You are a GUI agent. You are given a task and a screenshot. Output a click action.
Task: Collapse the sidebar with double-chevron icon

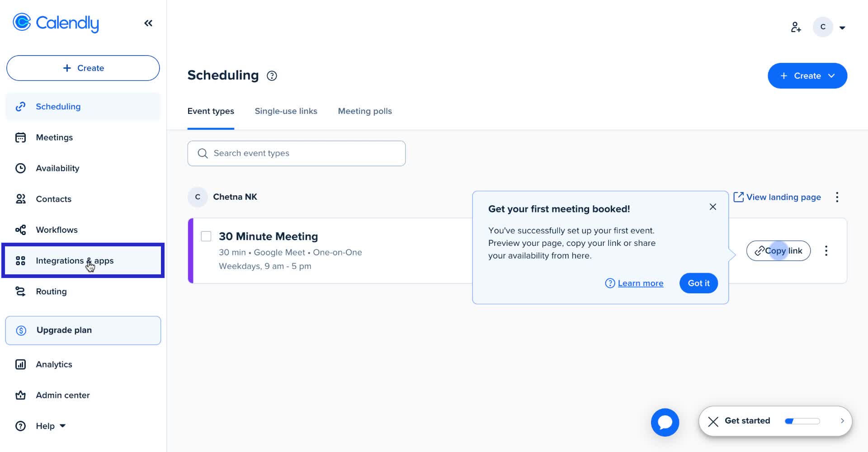click(148, 23)
